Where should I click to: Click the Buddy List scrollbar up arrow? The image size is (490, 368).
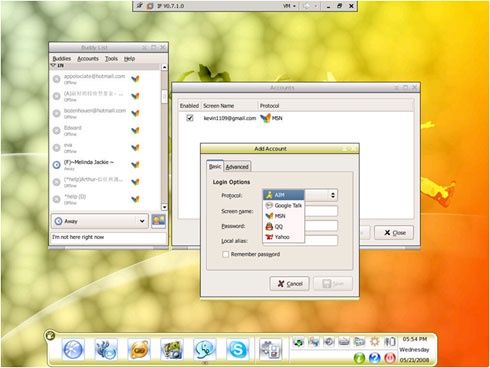pyautogui.click(x=164, y=67)
